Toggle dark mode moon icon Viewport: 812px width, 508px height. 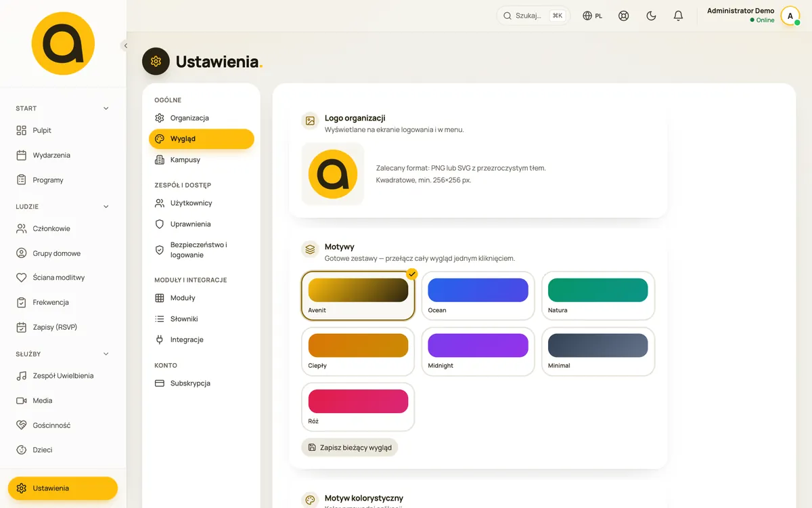652,16
